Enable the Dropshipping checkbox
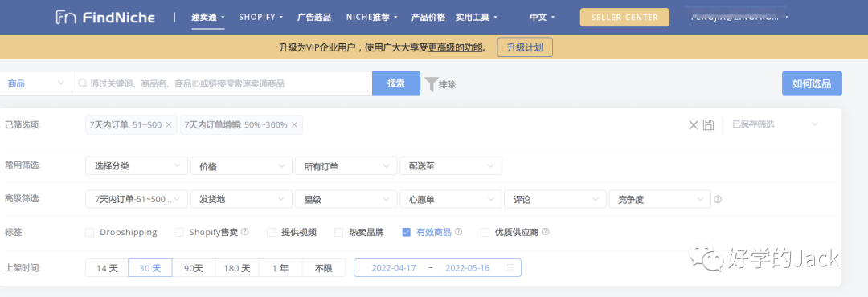Image resolution: width=868 pixels, height=297 pixels. [x=90, y=232]
